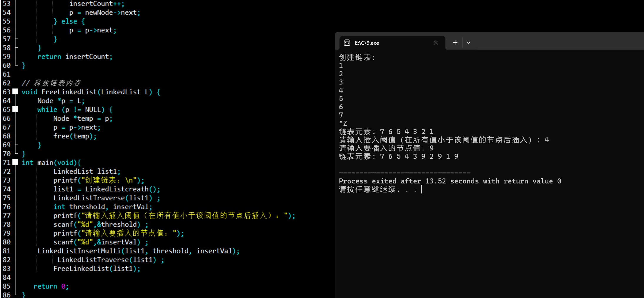This screenshot has width=644, height=298.
Task: Select the E:\C\9.exe tab title
Action: [x=367, y=43]
